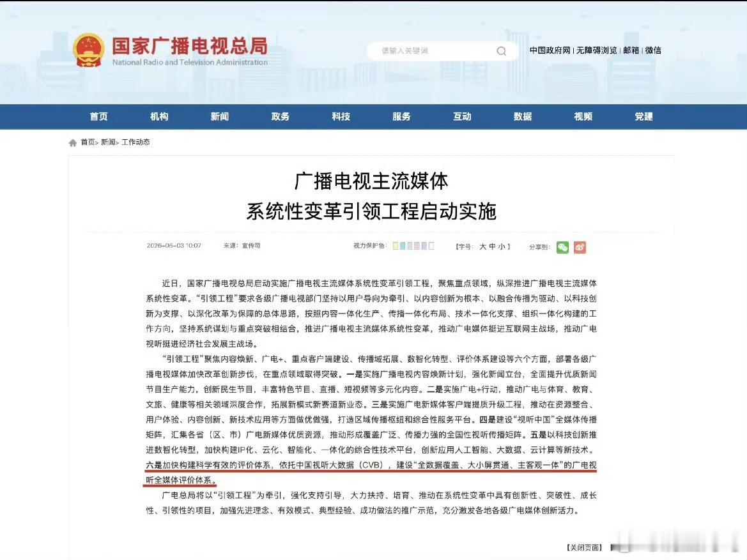The height and width of the screenshot is (560, 747).
Task: Share article to Weibo icon
Action: [580, 247]
